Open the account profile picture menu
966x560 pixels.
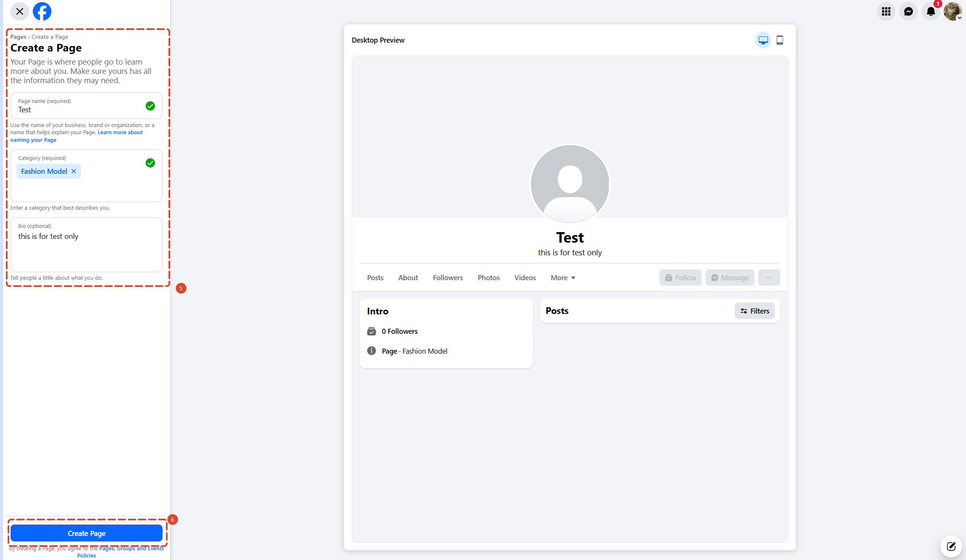click(x=953, y=11)
